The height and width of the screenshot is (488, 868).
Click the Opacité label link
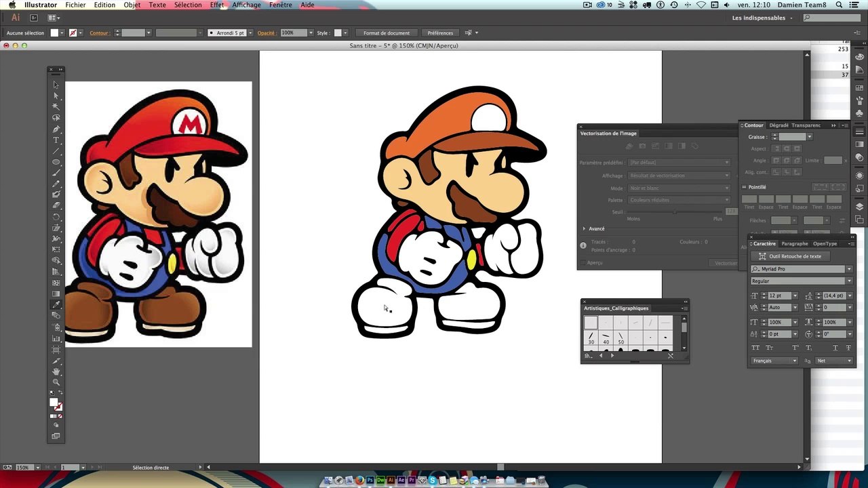pos(267,33)
